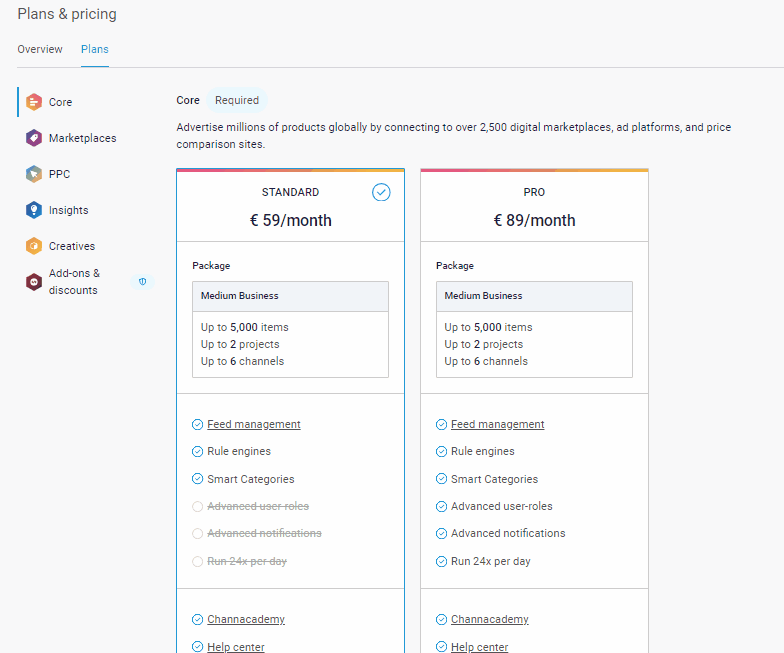Click the Run 24x per day check in Pro
This screenshot has width=784, height=653.
442,561
